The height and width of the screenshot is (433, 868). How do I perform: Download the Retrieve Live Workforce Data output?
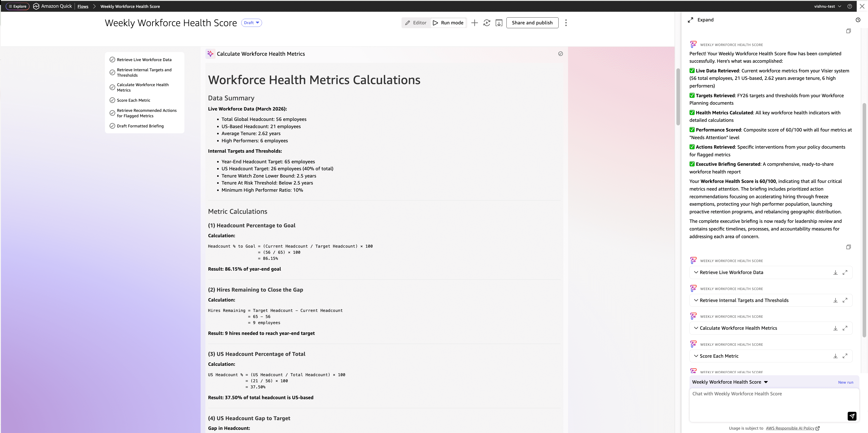(835, 272)
